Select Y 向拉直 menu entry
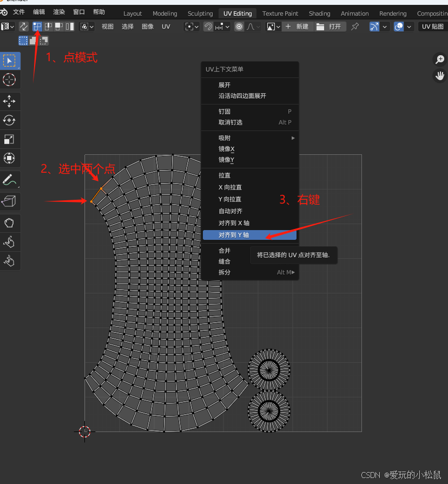448x484 pixels. (249, 199)
